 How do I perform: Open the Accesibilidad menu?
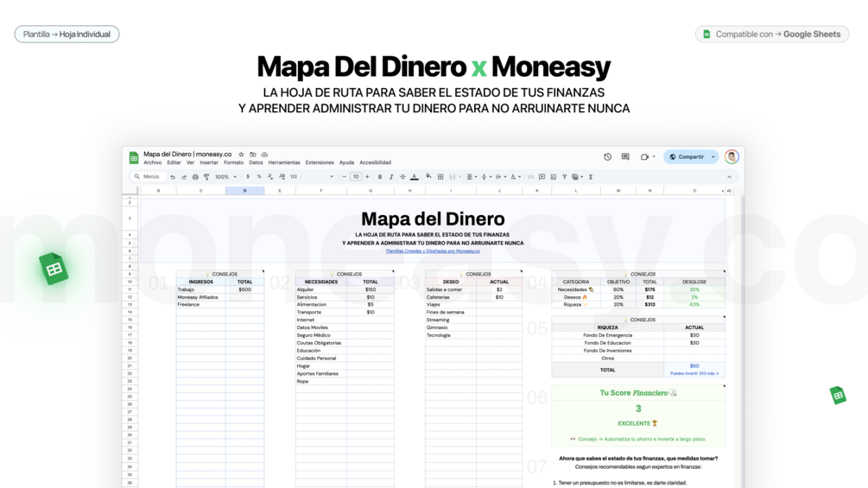[x=376, y=162]
